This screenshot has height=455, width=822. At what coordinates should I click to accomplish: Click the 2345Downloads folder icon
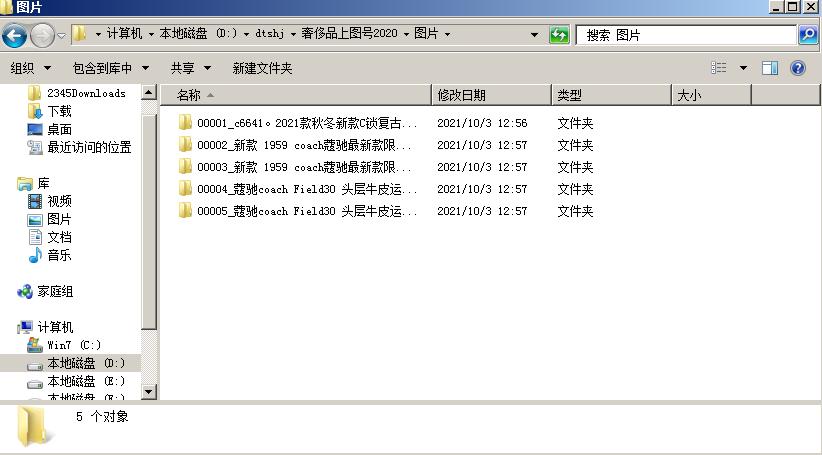click(x=35, y=93)
